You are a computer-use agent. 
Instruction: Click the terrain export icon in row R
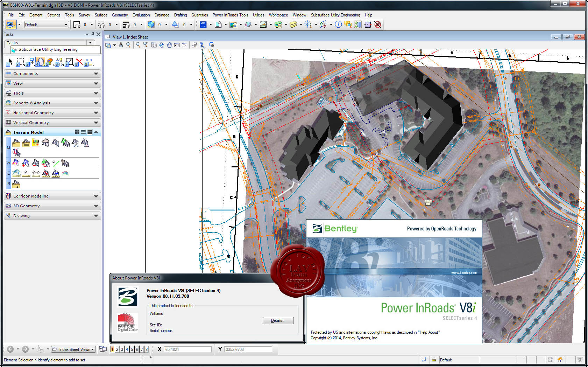[16, 184]
